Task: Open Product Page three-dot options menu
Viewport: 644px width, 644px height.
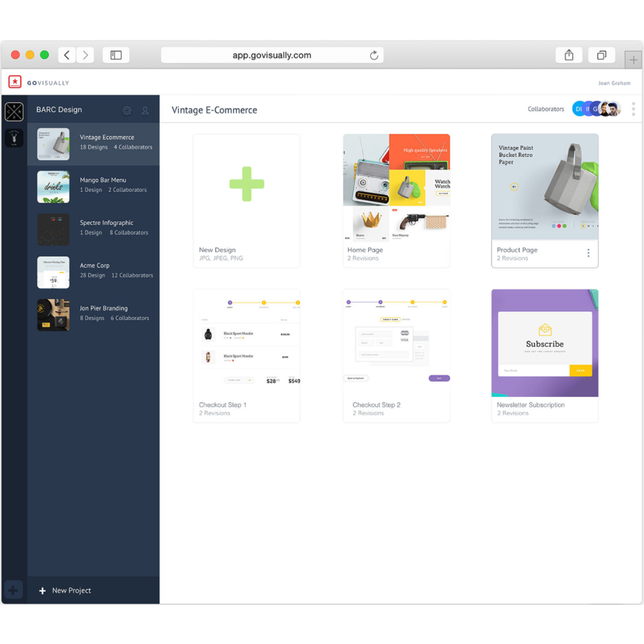Action: click(588, 253)
